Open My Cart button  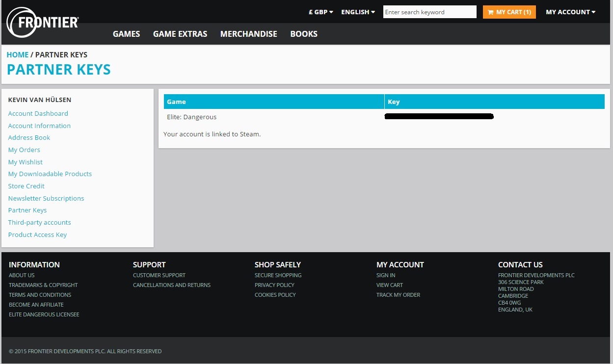coord(509,12)
